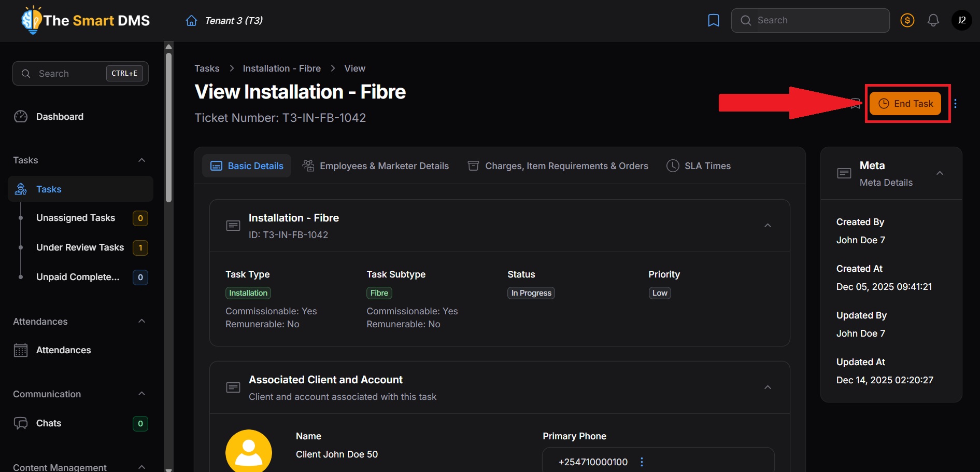Open the J2 user avatar menu
Image resolution: width=980 pixels, height=472 pixels.
pyautogui.click(x=961, y=21)
